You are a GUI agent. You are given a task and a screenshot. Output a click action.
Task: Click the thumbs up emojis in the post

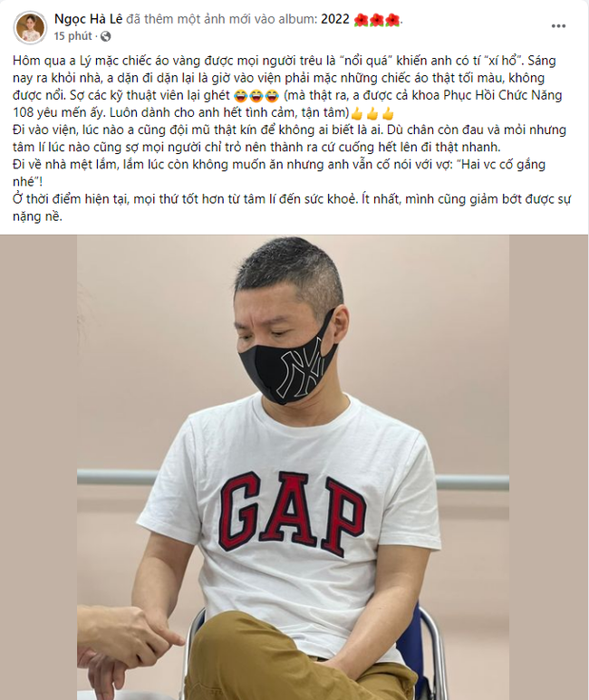(x=372, y=113)
